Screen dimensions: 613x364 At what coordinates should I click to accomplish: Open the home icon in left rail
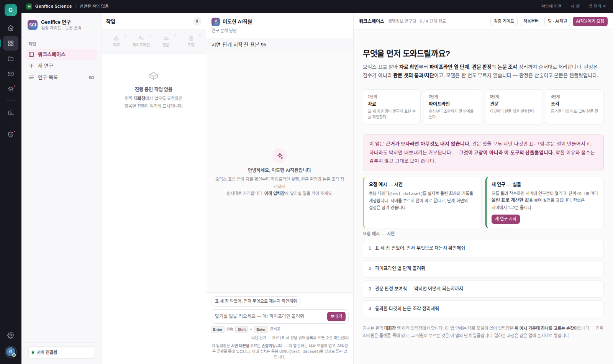tap(11, 28)
